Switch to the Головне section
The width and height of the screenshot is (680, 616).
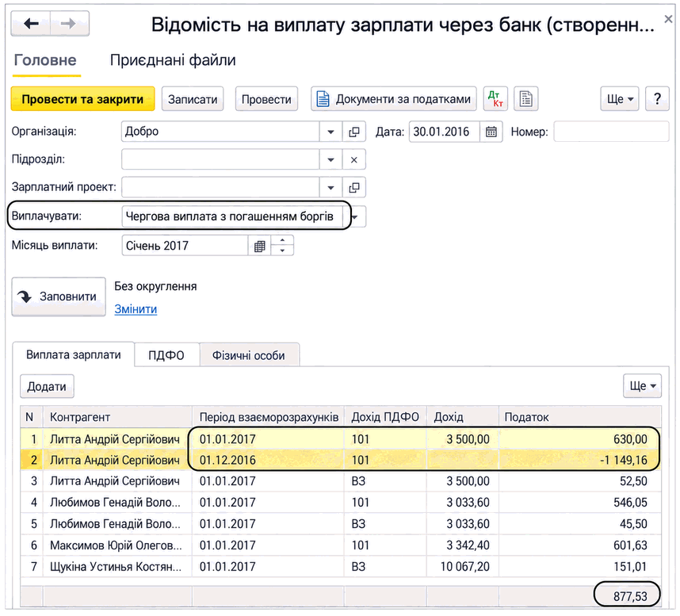[45, 60]
